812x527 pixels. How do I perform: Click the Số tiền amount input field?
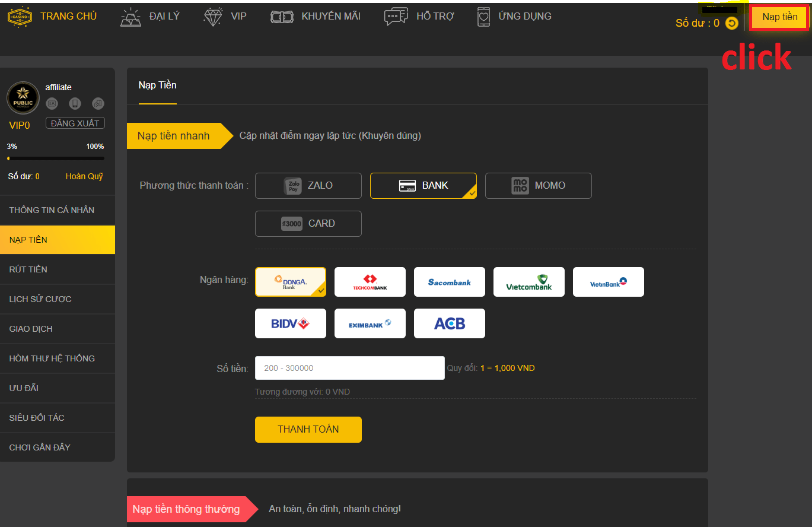350,368
